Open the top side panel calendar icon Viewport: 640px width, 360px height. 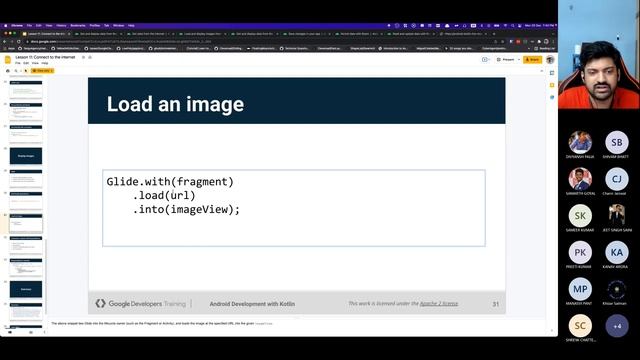click(x=552, y=73)
